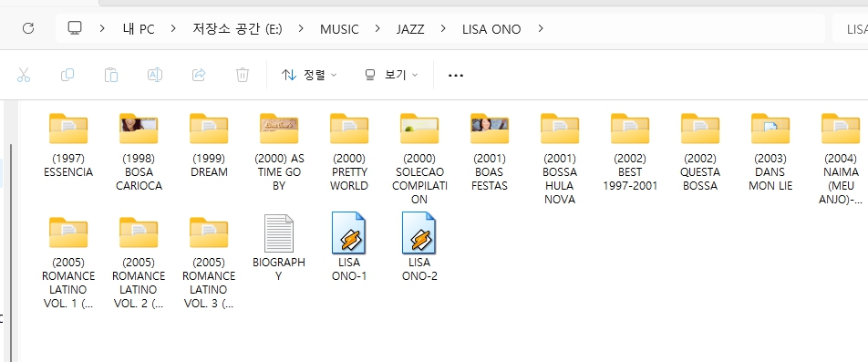The width and height of the screenshot is (868, 362).
Task: Click the Copy icon in toolbar
Action: [x=67, y=75]
